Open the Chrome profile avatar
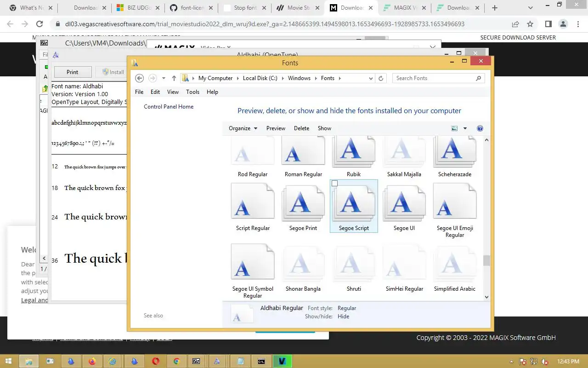The width and height of the screenshot is (588, 368). pyautogui.click(x=563, y=24)
